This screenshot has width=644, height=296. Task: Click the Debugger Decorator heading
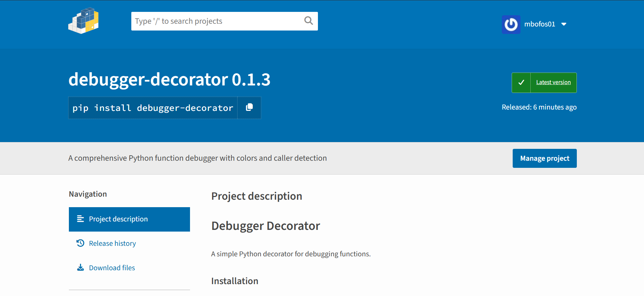coord(265,226)
